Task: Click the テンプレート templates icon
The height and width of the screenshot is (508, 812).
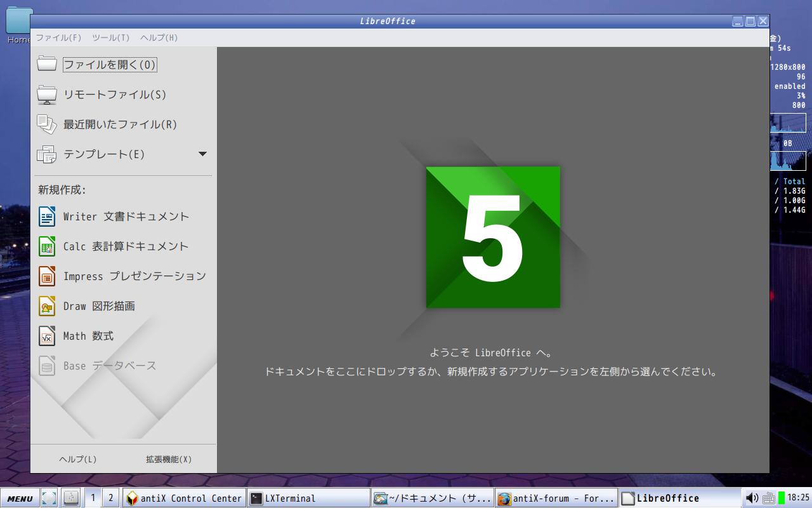Action: (47, 154)
